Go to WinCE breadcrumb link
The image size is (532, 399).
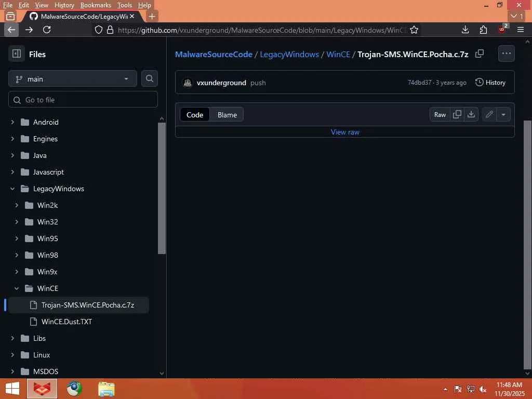[338, 54]
